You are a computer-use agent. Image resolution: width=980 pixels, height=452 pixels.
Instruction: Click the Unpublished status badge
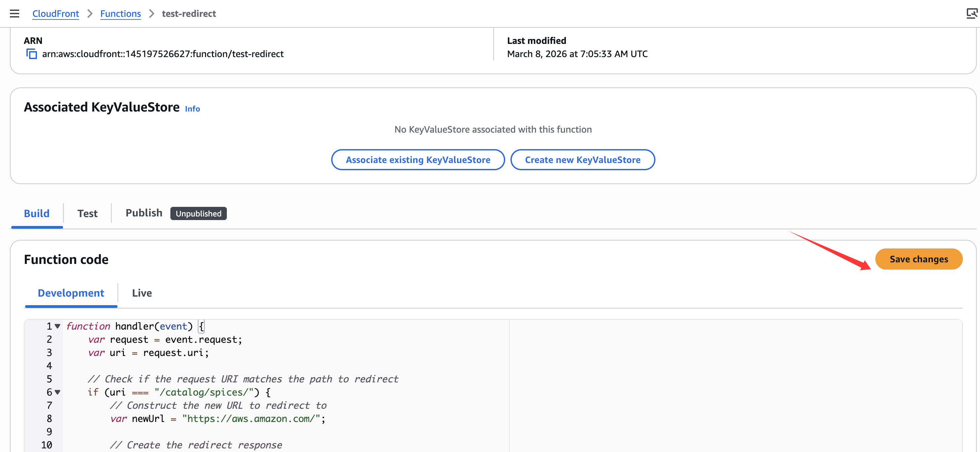[x=198, y=214]
